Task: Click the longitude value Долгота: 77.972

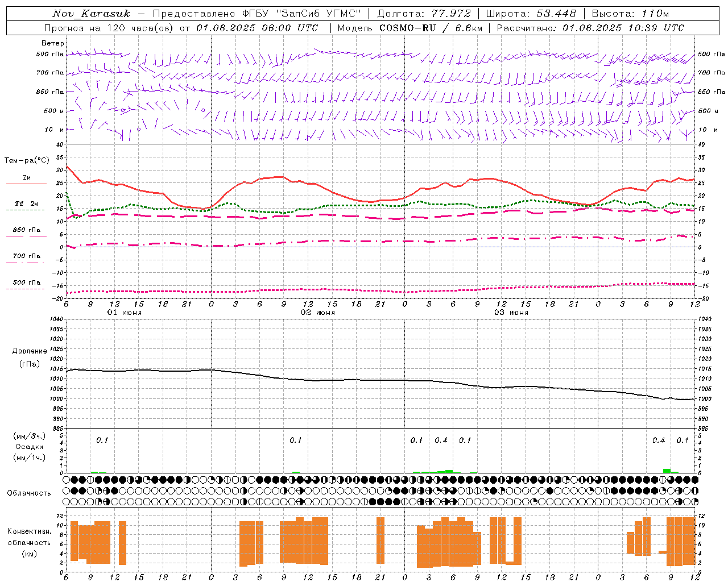Action: coord(424,14)
